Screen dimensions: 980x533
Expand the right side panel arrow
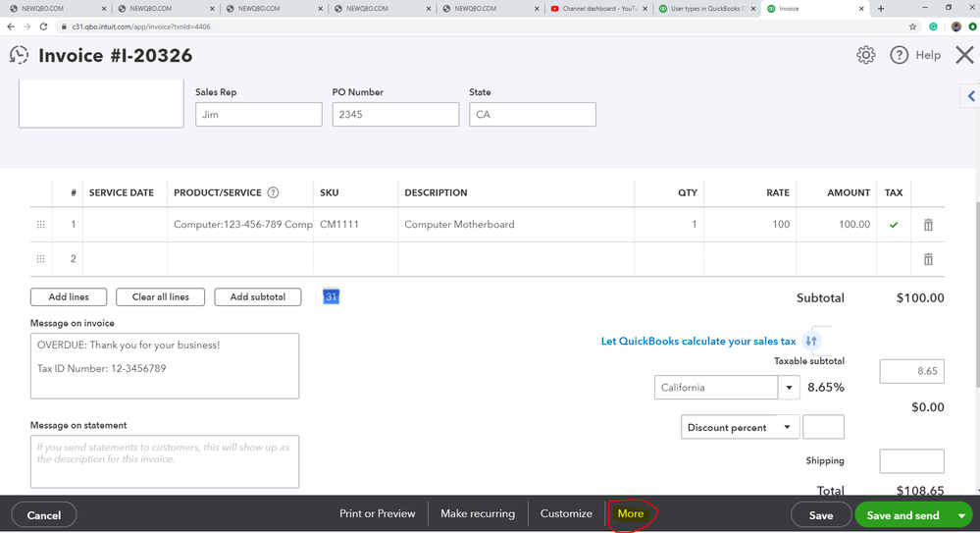pos(970,96)
